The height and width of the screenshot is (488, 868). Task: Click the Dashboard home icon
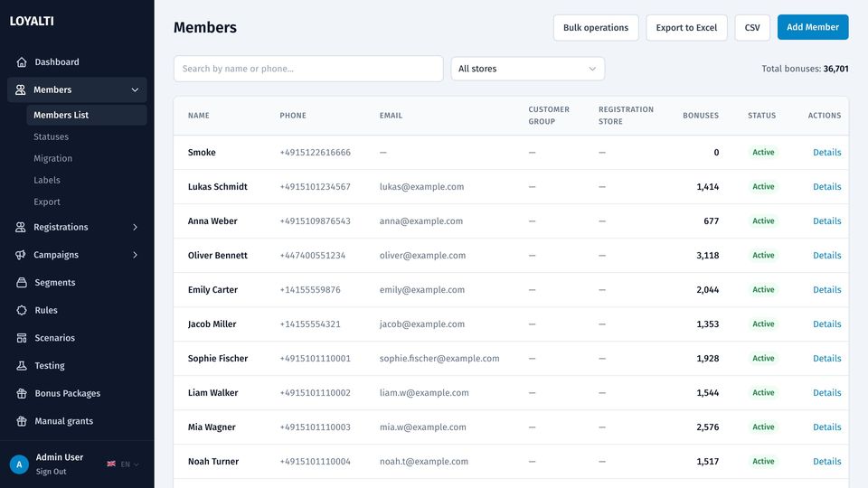click(22, 62)
